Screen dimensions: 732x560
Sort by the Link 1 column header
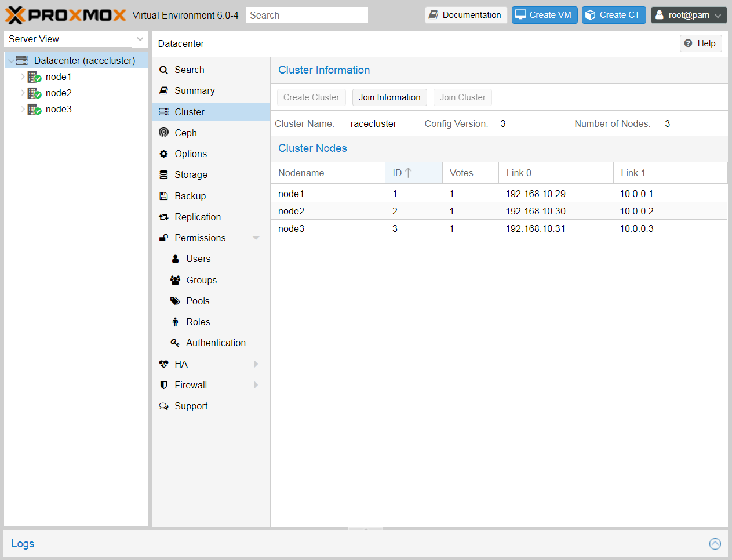coord(671,173)
